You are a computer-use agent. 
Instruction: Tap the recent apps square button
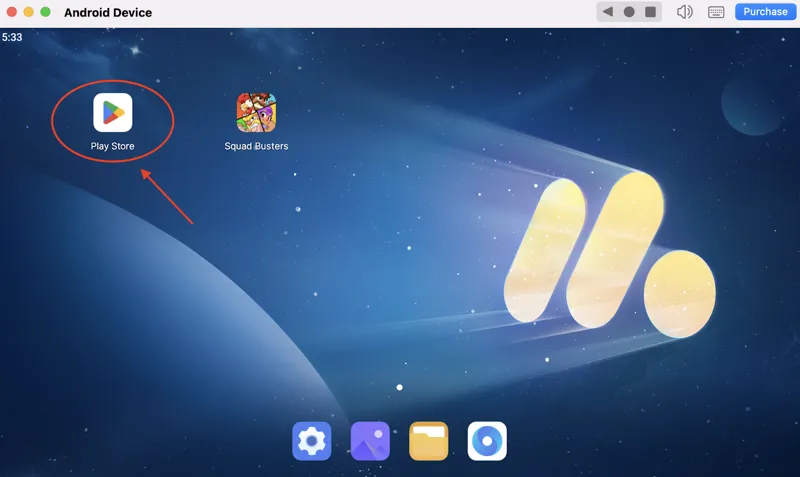(651, 12)
